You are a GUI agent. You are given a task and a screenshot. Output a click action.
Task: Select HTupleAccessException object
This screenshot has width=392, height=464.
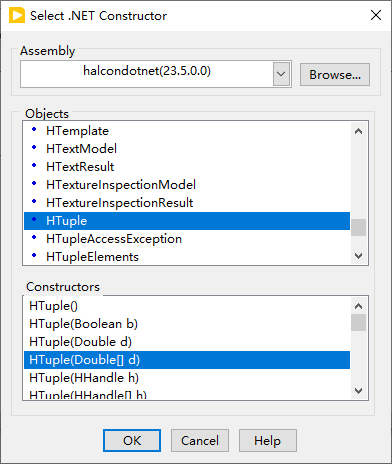click(x=187, y=239)
